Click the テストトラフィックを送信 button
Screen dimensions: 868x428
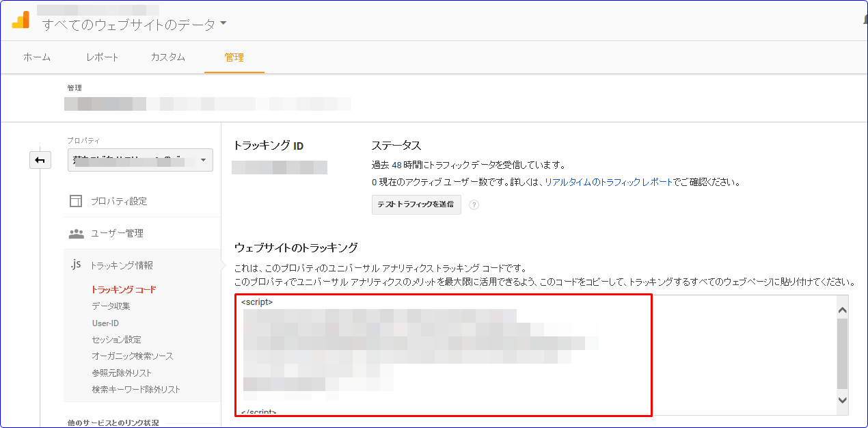tap(416, 204)
